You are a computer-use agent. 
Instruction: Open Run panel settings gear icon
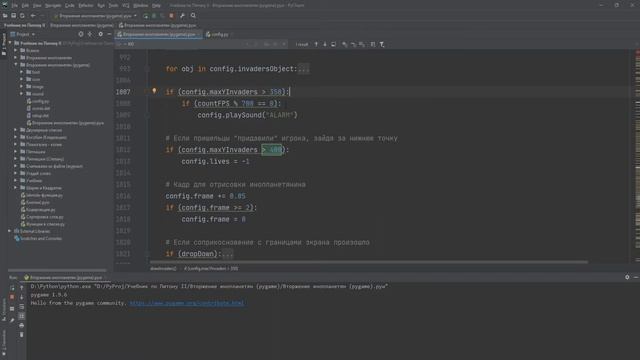pos(627,277)
